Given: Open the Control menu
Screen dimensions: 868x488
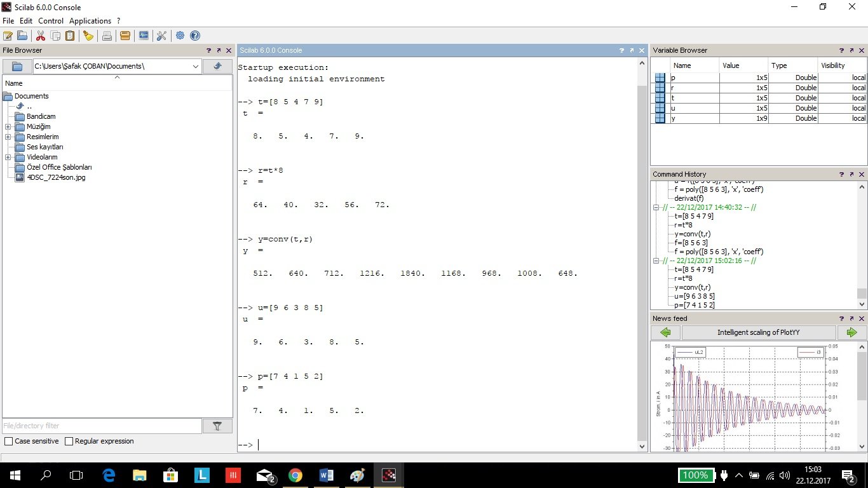Looking at the screenshot, I should tap(51, 21).
